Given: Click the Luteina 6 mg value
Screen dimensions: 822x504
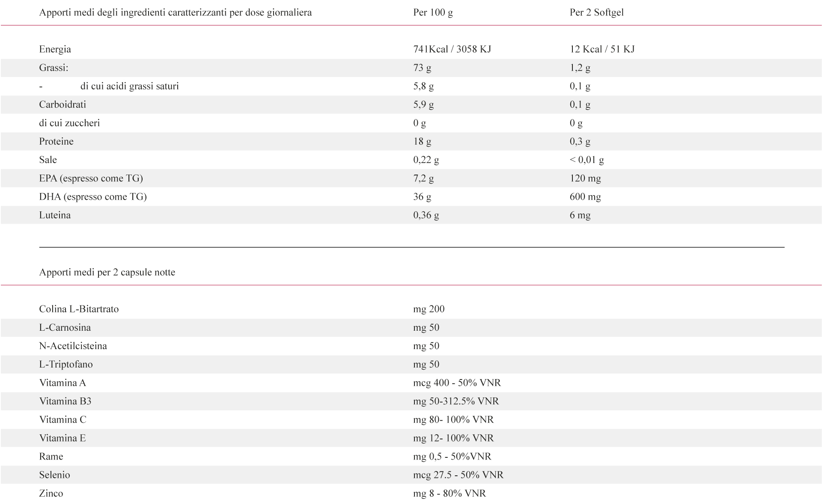Looking at the screenshot, I should pos(580,215).
